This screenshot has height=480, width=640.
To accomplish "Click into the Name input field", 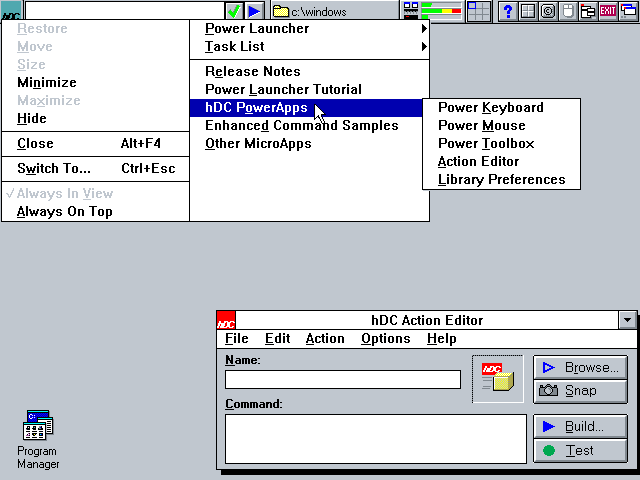I will coord(343,380).
